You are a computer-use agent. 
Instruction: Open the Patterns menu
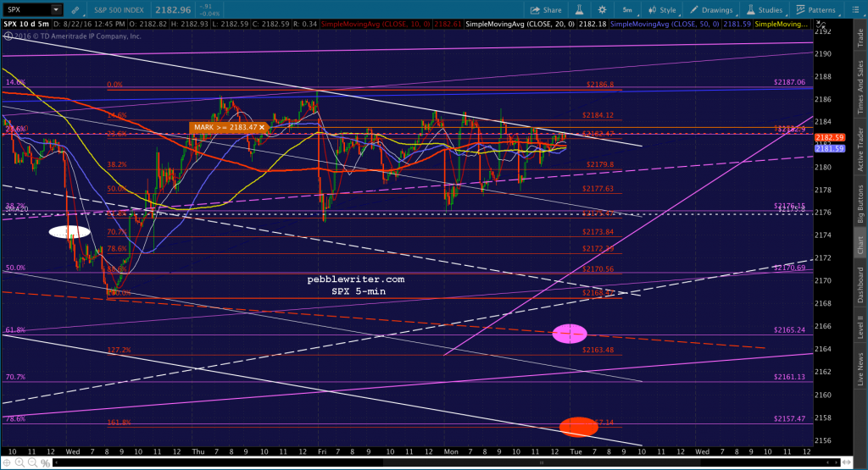click(x=816, y=10)
